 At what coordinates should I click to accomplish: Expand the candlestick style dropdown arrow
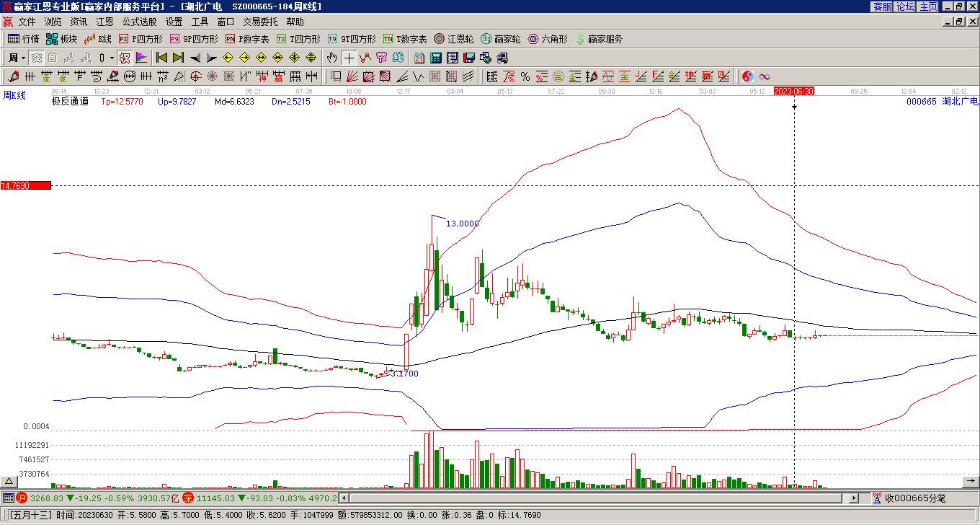coord(111,58)
